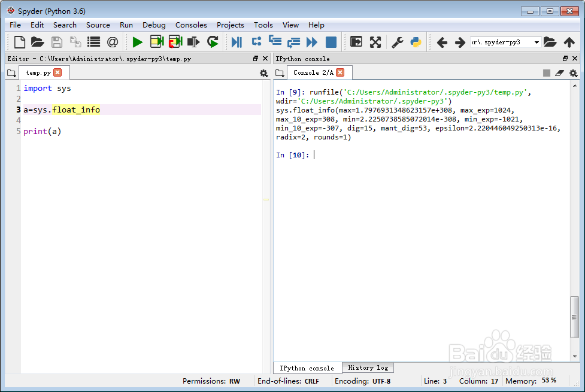Save all files toolbar icon
This screenshot has width=585, height=392.
pos(75,42)
